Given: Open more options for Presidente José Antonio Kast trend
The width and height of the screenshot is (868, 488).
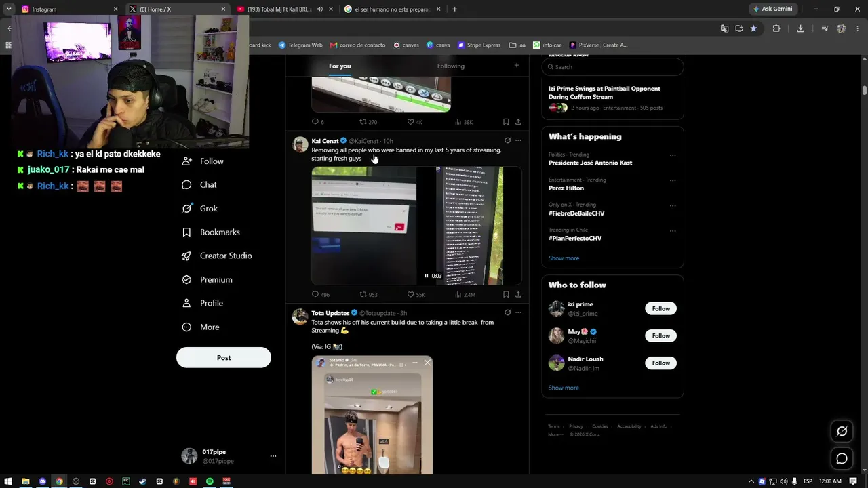Looking at the screenshot, I should [x=673, y=155].
